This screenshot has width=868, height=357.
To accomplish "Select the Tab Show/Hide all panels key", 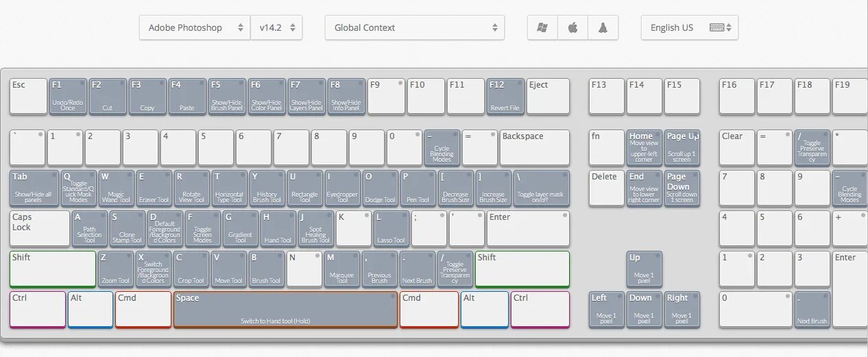I will (34, 188).
